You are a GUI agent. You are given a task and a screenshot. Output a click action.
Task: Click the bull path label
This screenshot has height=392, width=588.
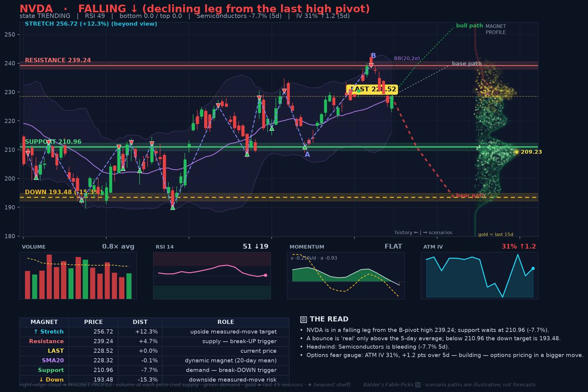click(x=469, y=26)
